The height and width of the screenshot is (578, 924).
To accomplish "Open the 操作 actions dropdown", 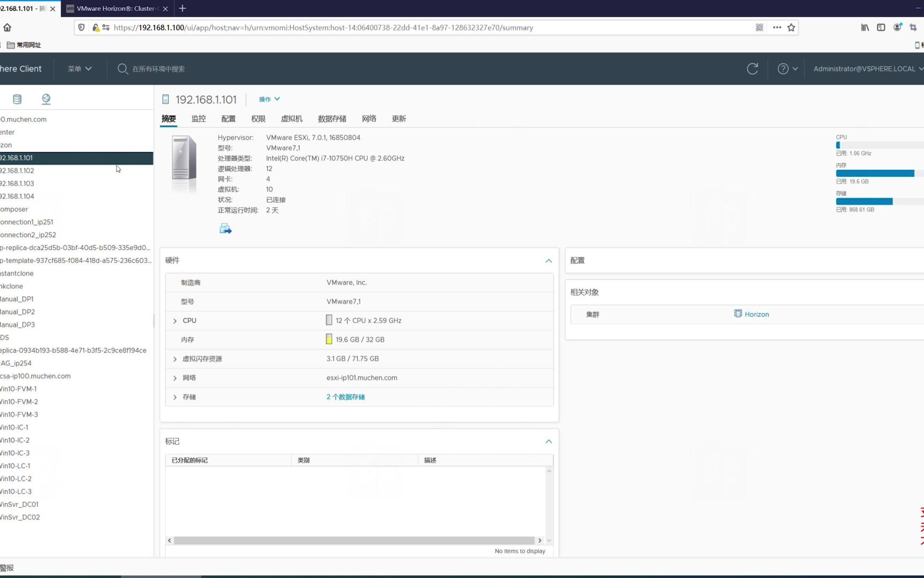I will coord(269,99).
